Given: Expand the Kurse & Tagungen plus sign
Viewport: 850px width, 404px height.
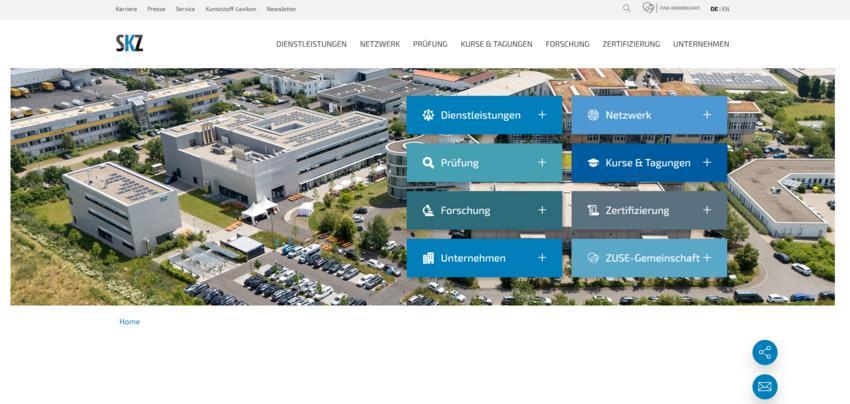Looking at the screenshot, I should (x=707, y=163).
